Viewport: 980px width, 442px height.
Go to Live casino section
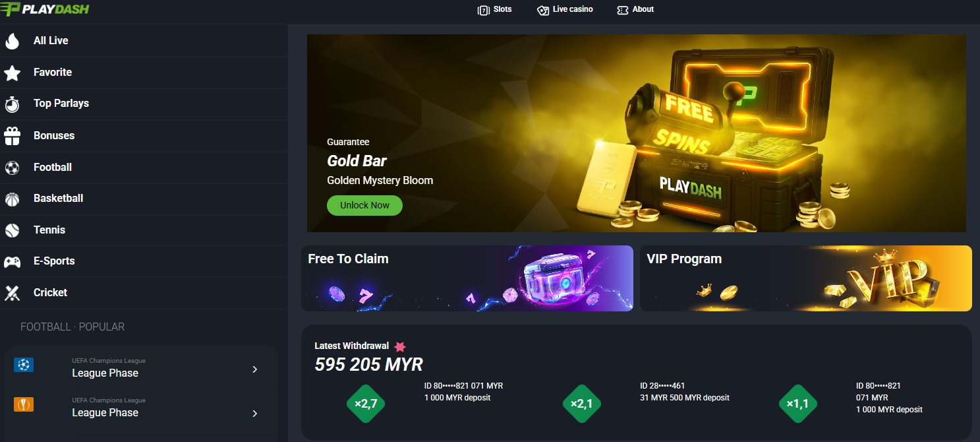tap(565, 10)
